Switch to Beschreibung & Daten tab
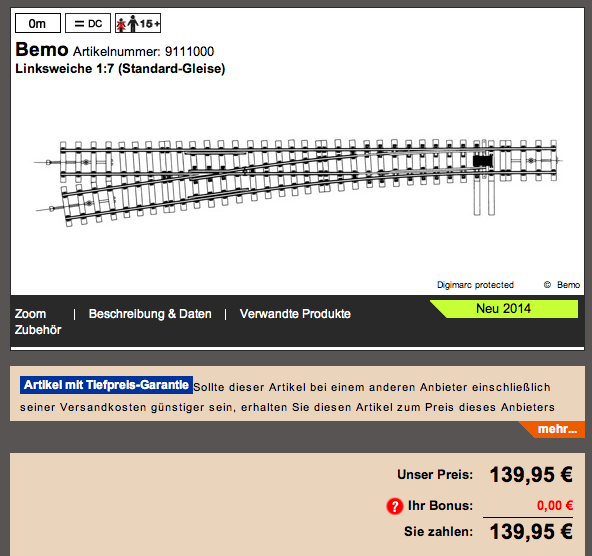The image size is (592, 556). (x=150, y=314)
